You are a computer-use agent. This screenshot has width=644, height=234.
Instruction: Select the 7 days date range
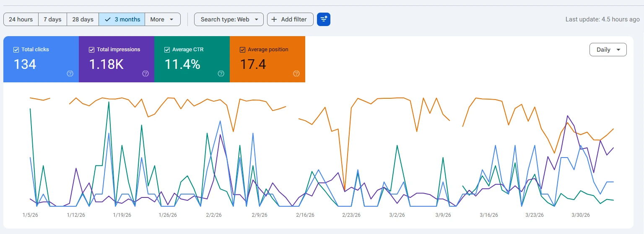(53, 19)
